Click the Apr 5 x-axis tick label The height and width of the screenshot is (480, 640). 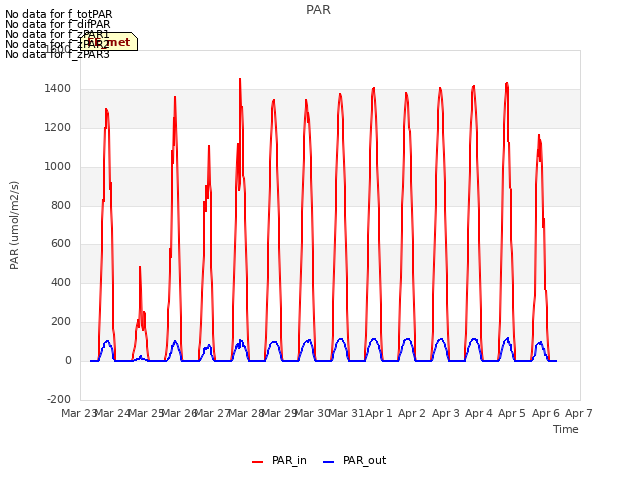[512, 413]
